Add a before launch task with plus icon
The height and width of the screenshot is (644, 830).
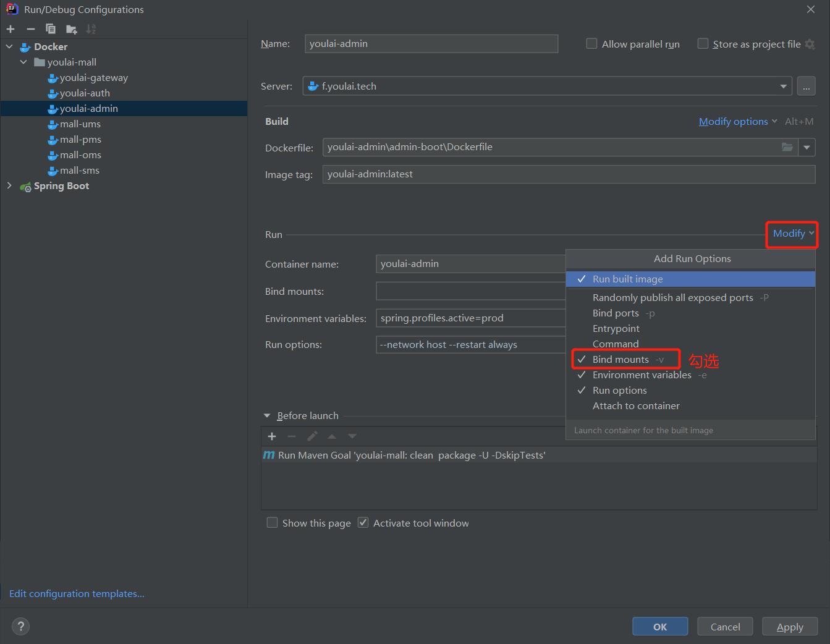[x=272, y=436]
